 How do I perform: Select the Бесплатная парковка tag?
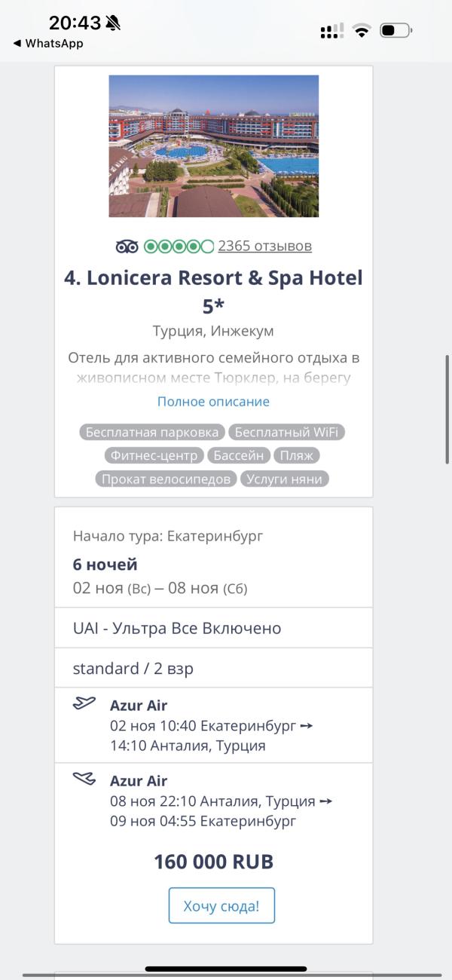[x=151, y=433]
